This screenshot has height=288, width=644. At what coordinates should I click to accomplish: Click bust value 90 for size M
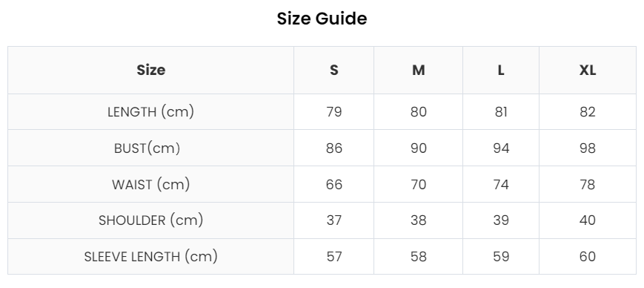[418, 148]
